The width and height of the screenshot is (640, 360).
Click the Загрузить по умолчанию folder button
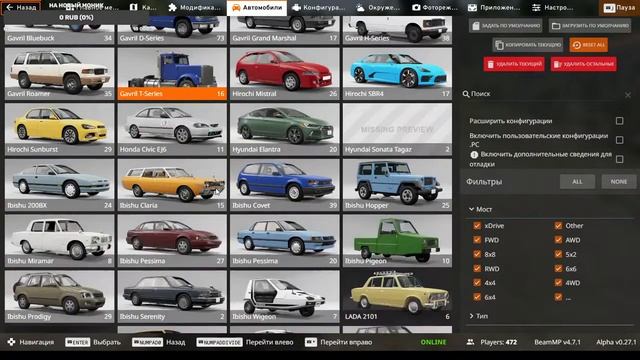click(x=589, y=26)
